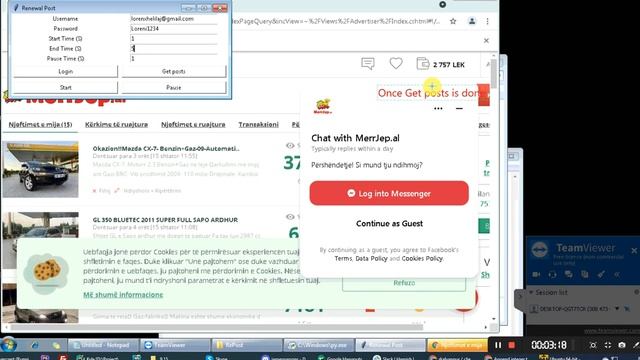Click the browser vertical scrollbar thumb
Viewport: 640px width, 360px height.
coord(494,73)
